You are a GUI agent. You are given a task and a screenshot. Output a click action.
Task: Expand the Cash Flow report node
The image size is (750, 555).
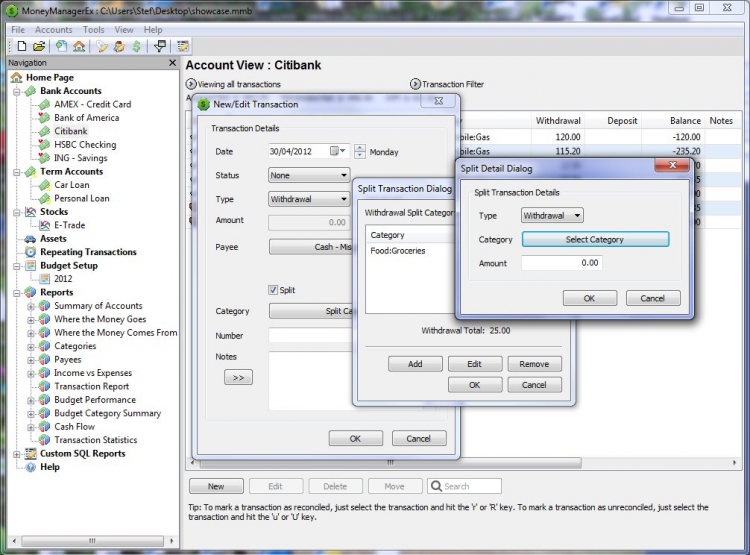pyautogui.click(x=31, y=427)
